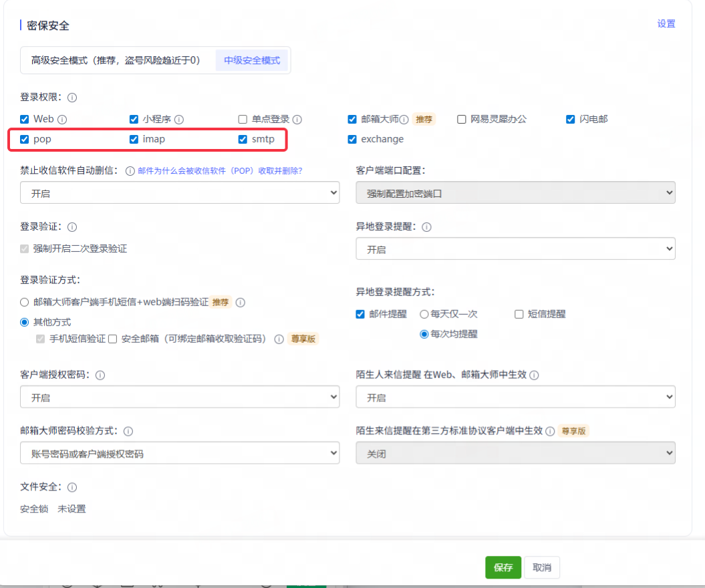The width and height of the screenshot is (705, 588).
Task: Open the info icon beside 禁止收信软件自动删信
Action: pos(130,171)
